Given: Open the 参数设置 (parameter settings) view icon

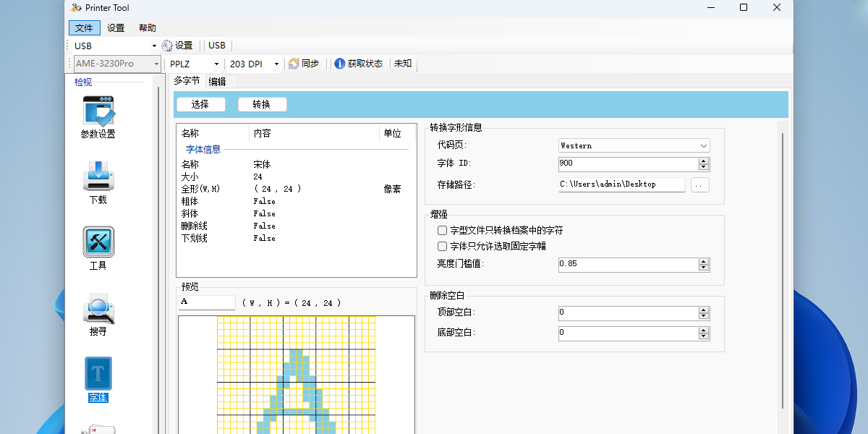Looking at the screenshot, I should tap(98, 118).
